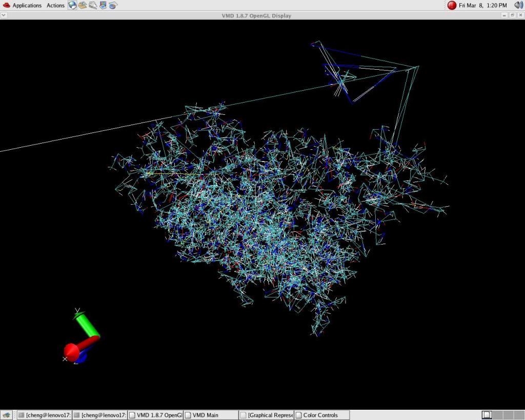Click the show desktop icon in taskbar
This screenshot has height=420, width=525.
[x=6, y=415]
